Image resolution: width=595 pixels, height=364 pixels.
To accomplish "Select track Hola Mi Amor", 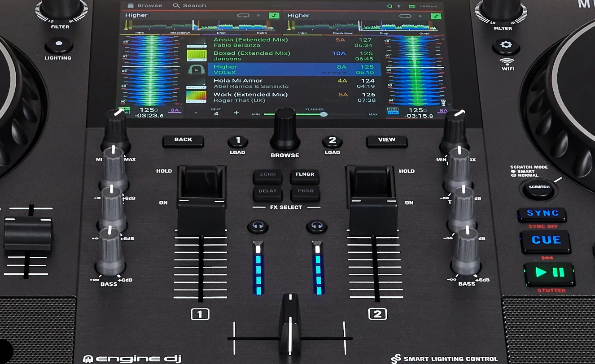I will click(x=294, y=83).
